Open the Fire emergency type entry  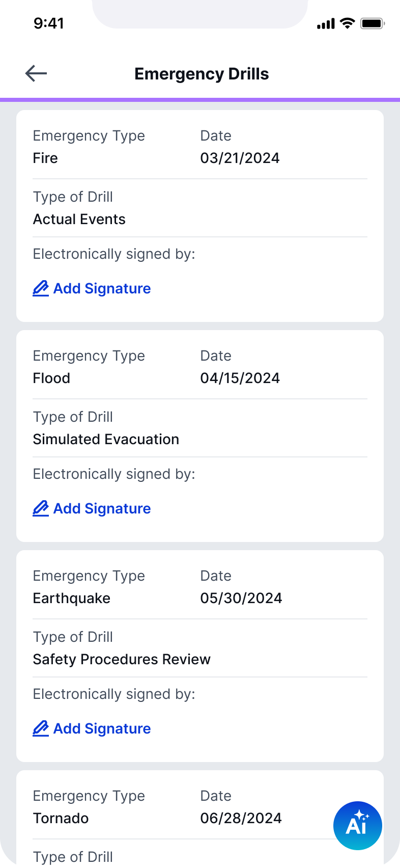[x=45, y=158]
